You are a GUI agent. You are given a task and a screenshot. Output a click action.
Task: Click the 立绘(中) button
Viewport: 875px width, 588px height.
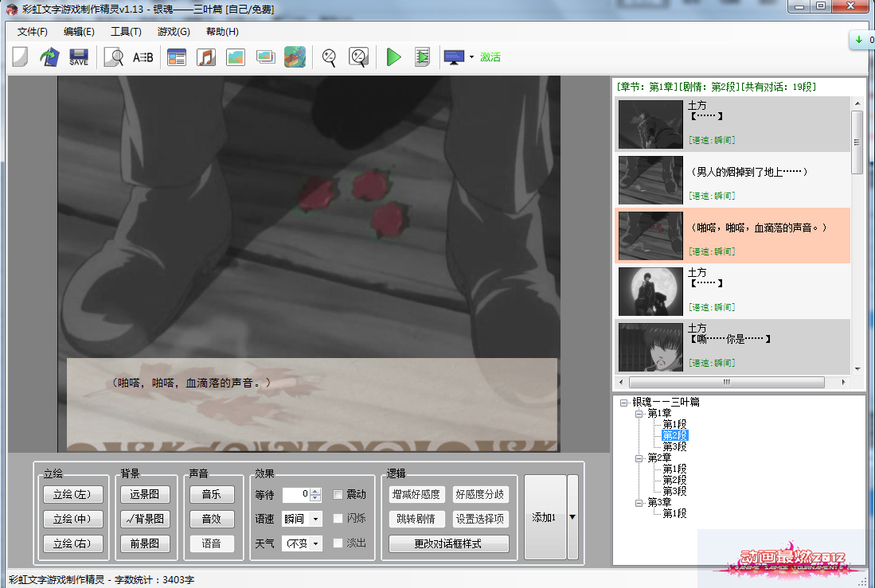(x=73, y=519)
